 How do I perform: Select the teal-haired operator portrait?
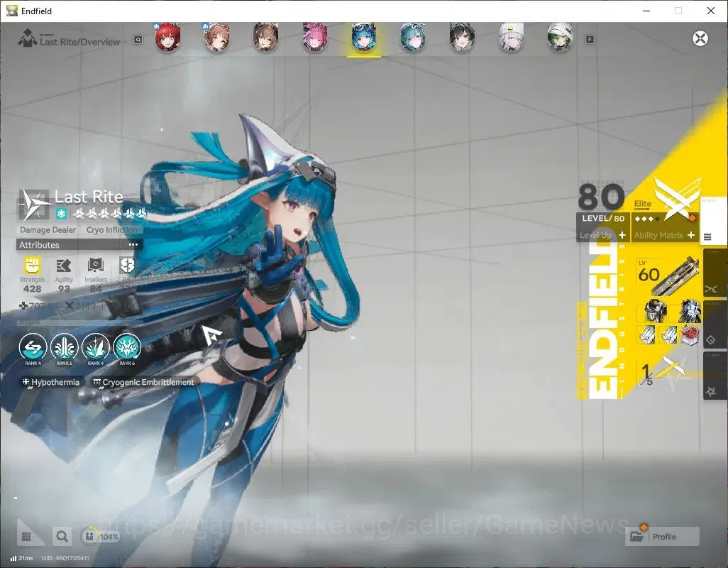(x=413, y=38)
